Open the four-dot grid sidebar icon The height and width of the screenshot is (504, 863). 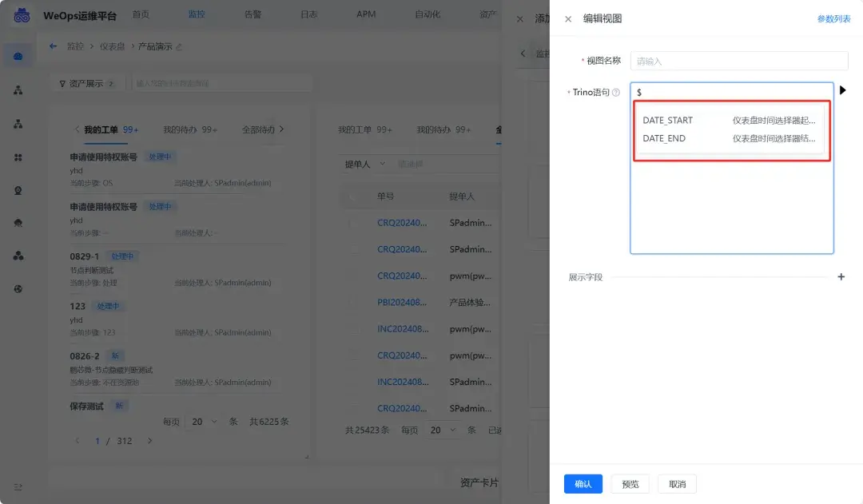[x=18, y=157]
